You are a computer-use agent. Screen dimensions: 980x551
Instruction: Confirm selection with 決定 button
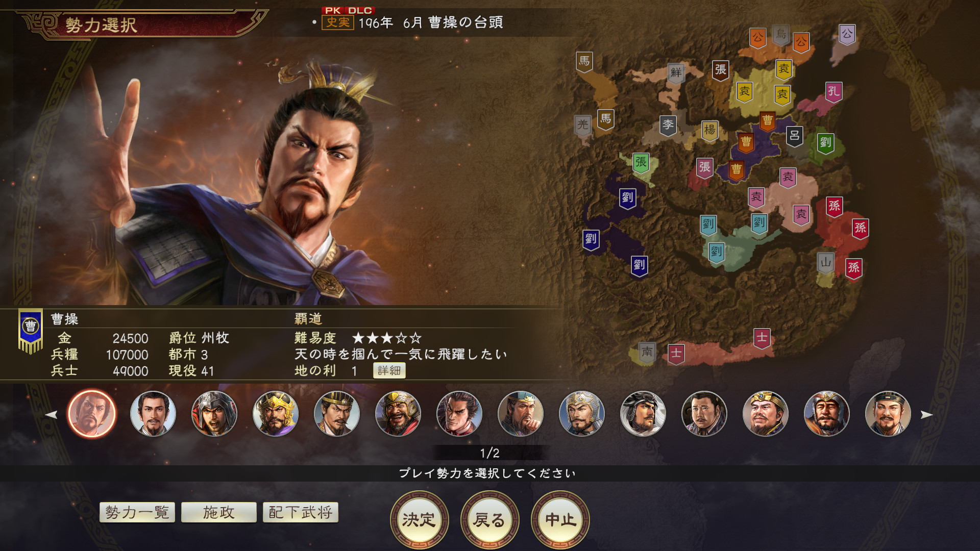point(419,520)
